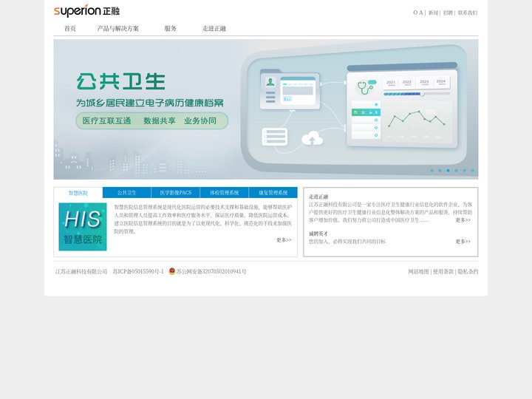Open the 招聘 link in header
The width and height of the screenshot is (532, 399).
pyautogui.click(x=448, y=13)
